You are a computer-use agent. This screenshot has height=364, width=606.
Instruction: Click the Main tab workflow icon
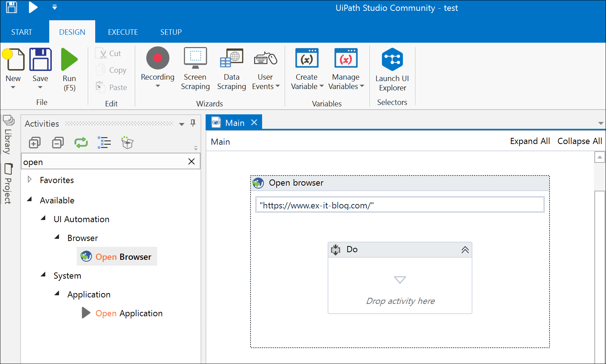point(216,122)
